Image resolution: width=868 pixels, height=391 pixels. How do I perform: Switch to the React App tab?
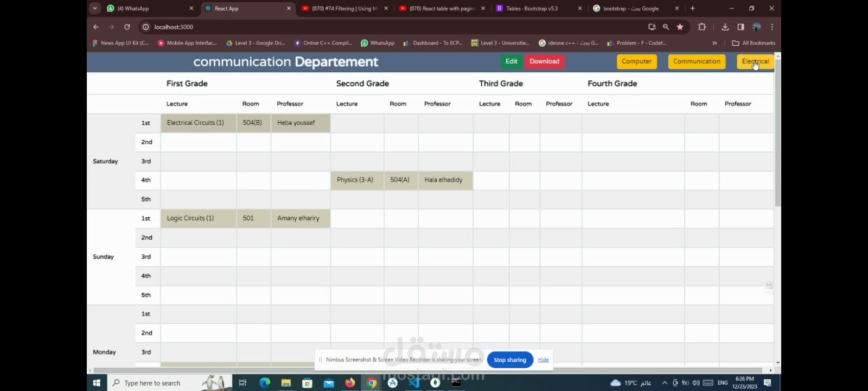(x=248, y=8)
